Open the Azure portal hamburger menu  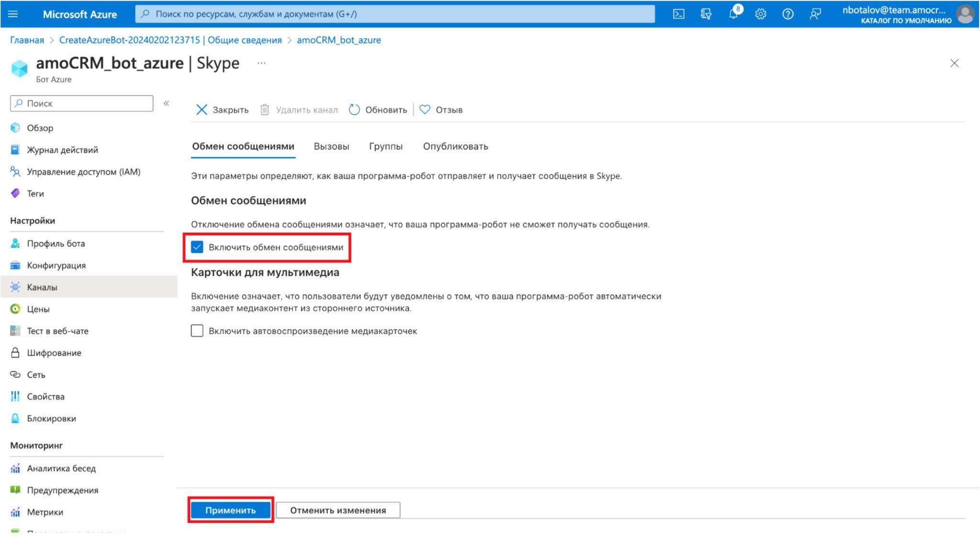point(13,14)
